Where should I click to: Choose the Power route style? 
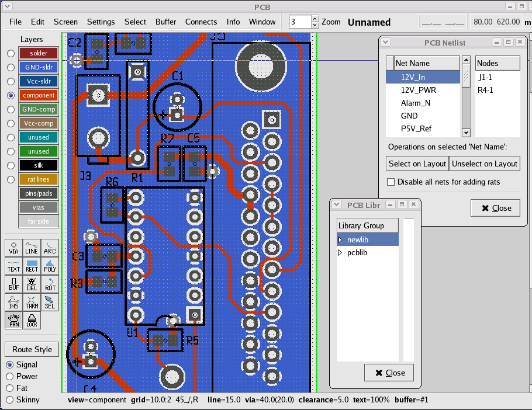click(x=10, y=377)
